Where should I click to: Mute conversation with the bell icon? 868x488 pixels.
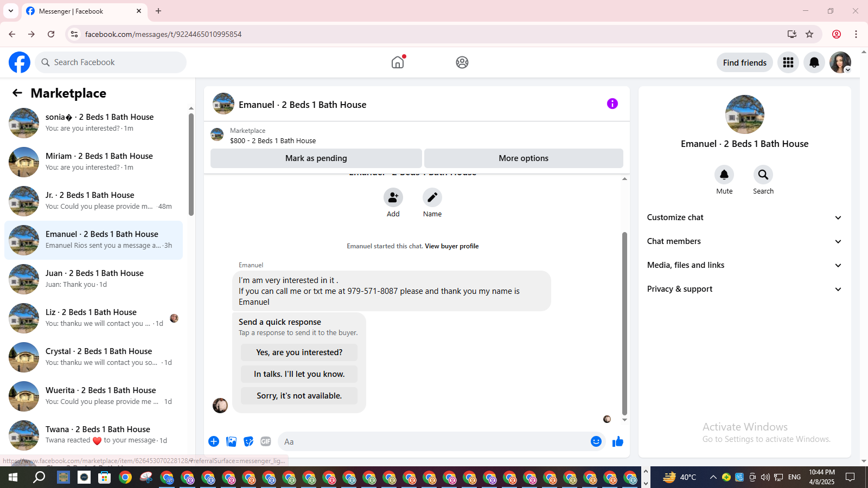[724, 175]
